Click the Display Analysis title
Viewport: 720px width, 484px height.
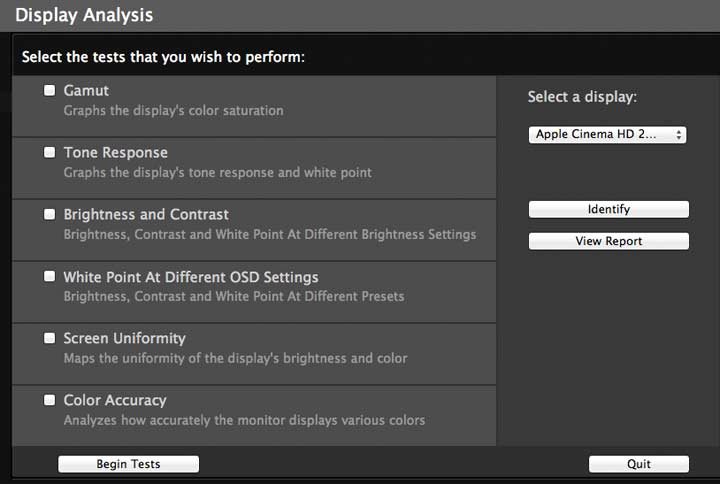click(84, 15)
